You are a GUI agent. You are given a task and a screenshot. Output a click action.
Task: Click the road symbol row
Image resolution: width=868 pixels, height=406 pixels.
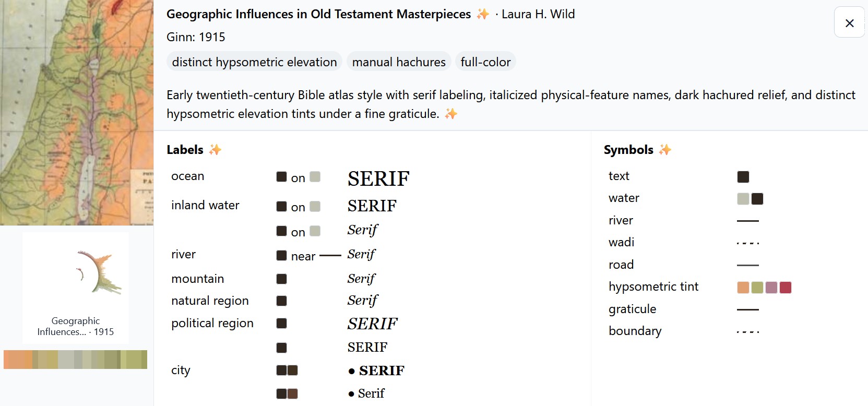point(684,265)
